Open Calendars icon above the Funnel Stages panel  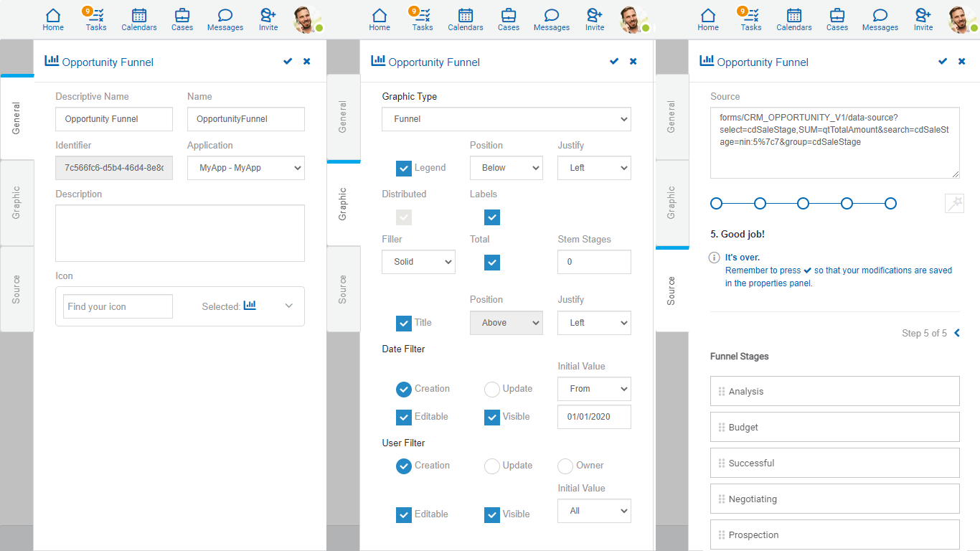coord(793,19)
